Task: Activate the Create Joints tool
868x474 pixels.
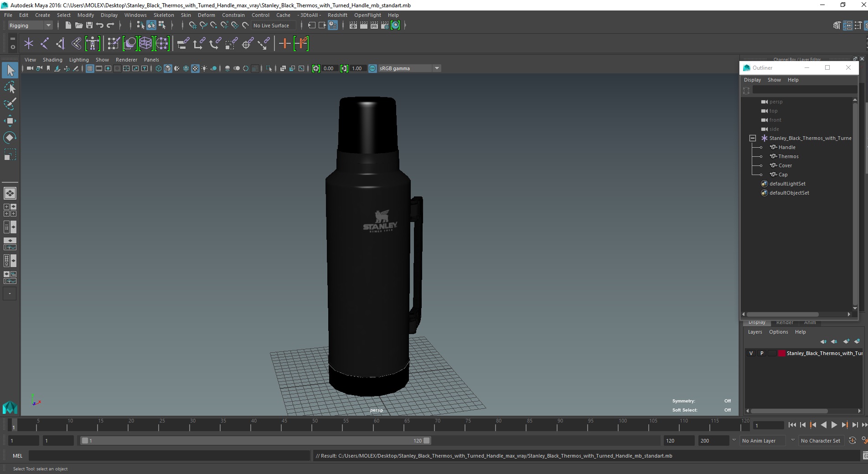Action: (x=45, y=44)
